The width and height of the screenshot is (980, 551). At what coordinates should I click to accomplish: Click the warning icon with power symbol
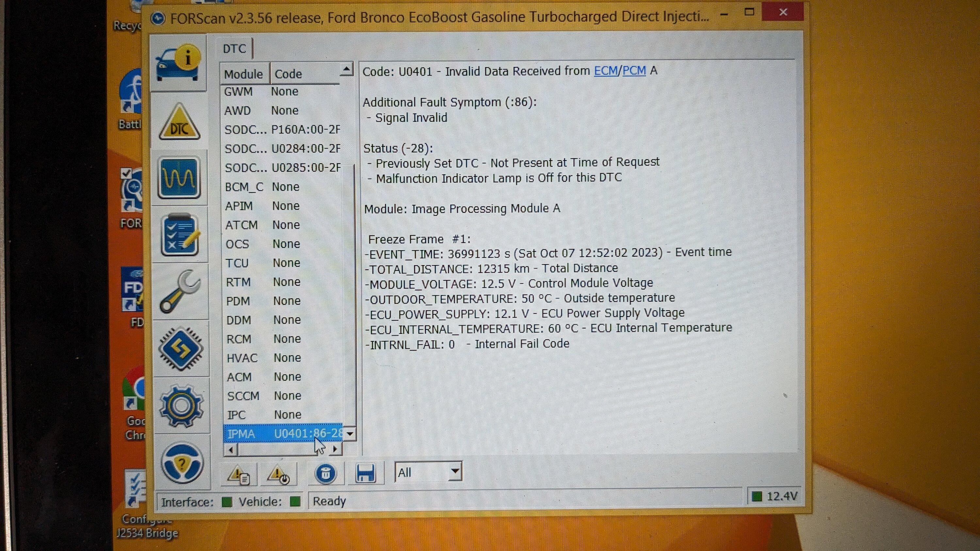278,475
